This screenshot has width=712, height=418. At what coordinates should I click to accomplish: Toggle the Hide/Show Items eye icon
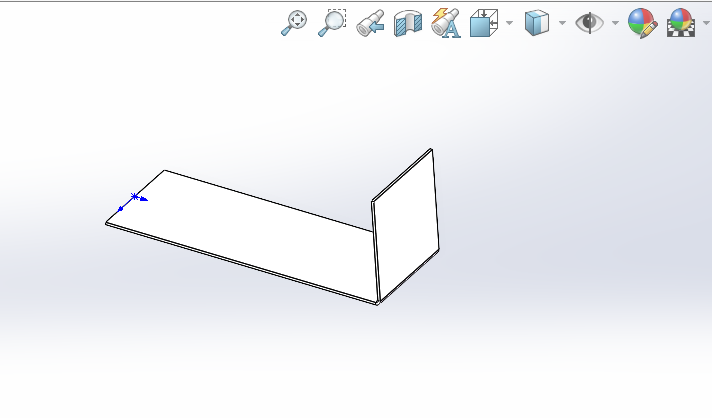coord(589,23)
